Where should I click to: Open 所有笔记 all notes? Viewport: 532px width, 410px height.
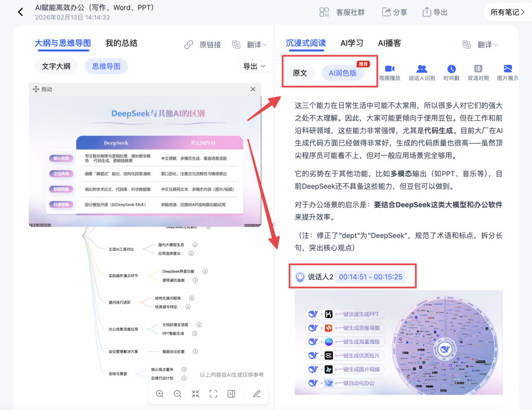[x=507, y=12]
